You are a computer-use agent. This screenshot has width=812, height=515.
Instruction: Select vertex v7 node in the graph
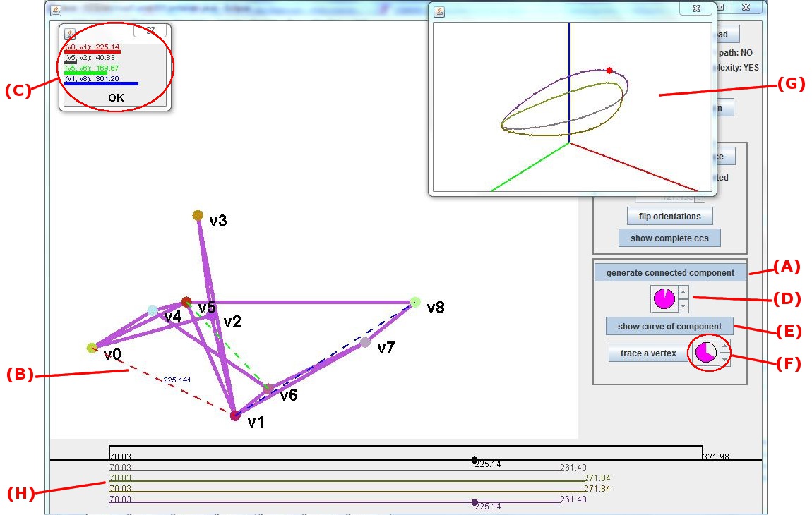365,342
